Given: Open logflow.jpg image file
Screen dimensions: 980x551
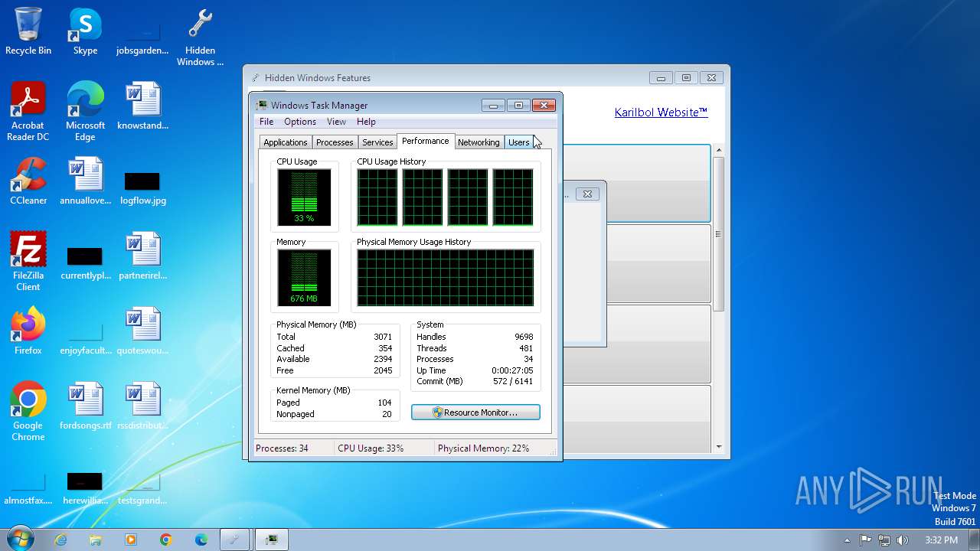Looking at the screenshot, I should (x=142, y=189).
